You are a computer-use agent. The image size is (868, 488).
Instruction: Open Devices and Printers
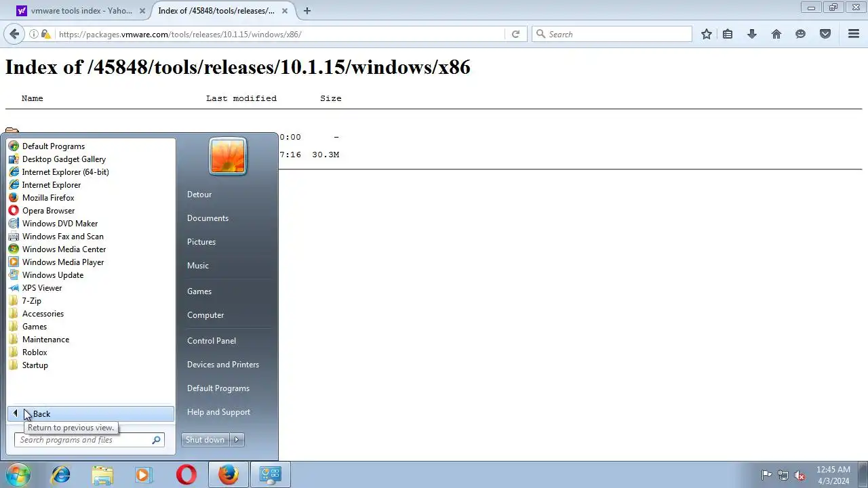(x=223, y=365)
